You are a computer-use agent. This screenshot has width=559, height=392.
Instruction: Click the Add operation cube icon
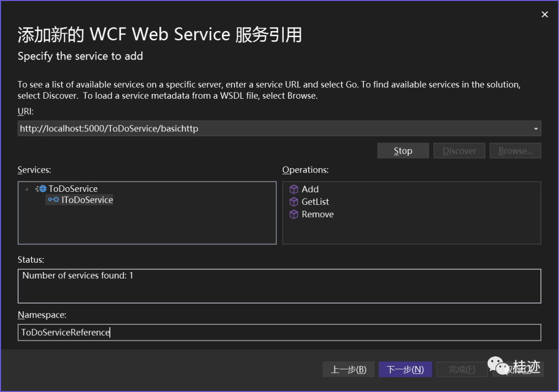[x=294, y=189]
